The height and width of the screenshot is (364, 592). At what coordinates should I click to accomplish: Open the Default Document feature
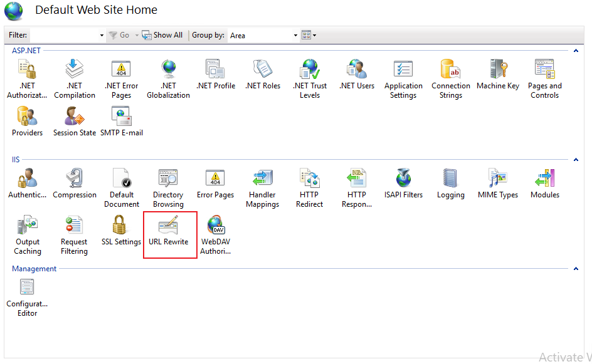coord(121,188)
